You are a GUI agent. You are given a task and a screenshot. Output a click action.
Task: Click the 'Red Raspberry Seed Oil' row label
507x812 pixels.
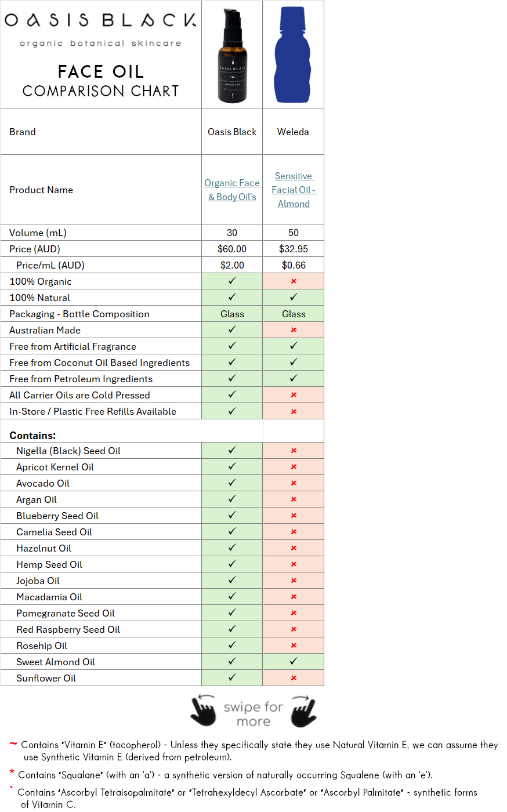[68, 629]
